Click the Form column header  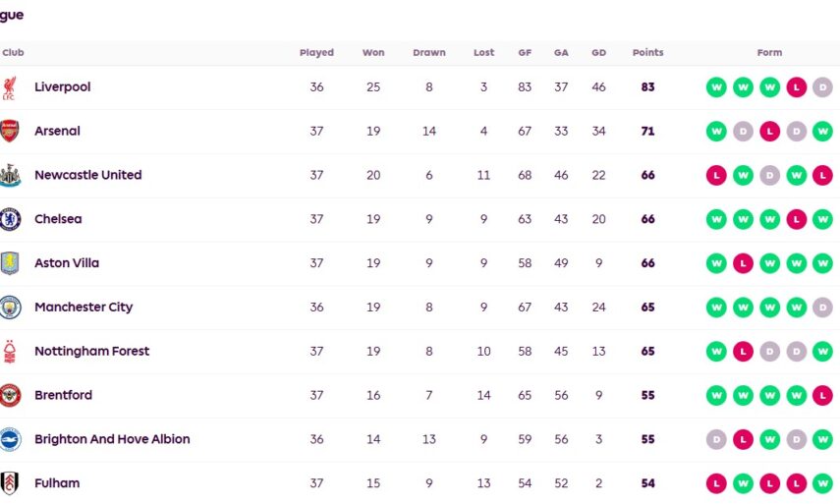pos(769,53)
